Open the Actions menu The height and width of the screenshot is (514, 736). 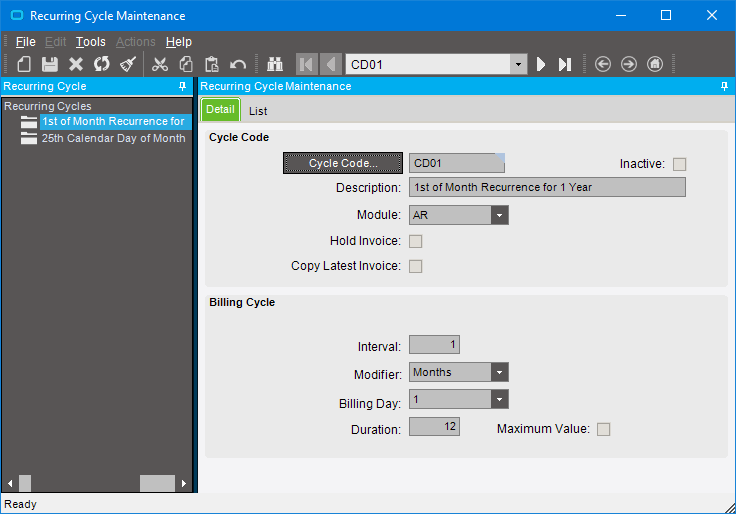tap(136, 42)
